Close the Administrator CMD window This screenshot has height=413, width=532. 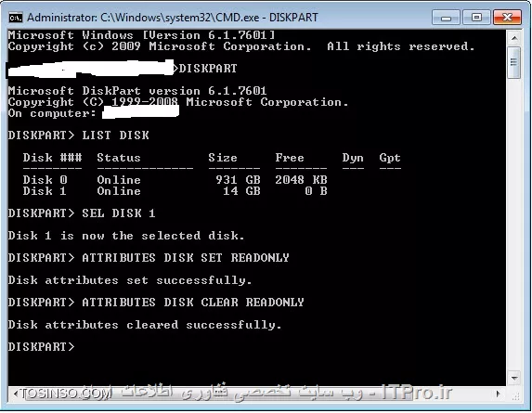point(507,18)
